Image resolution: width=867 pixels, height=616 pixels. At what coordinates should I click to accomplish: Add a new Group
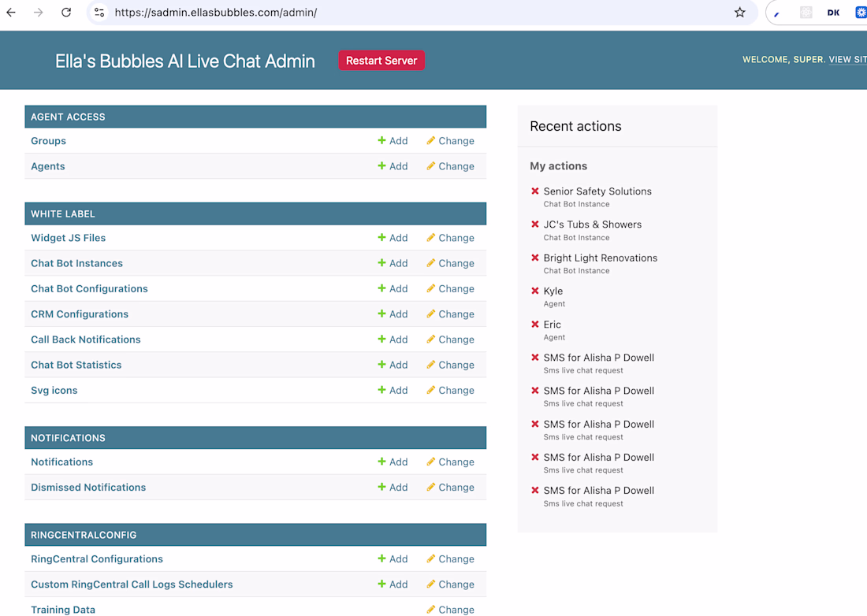click(393, 141)
